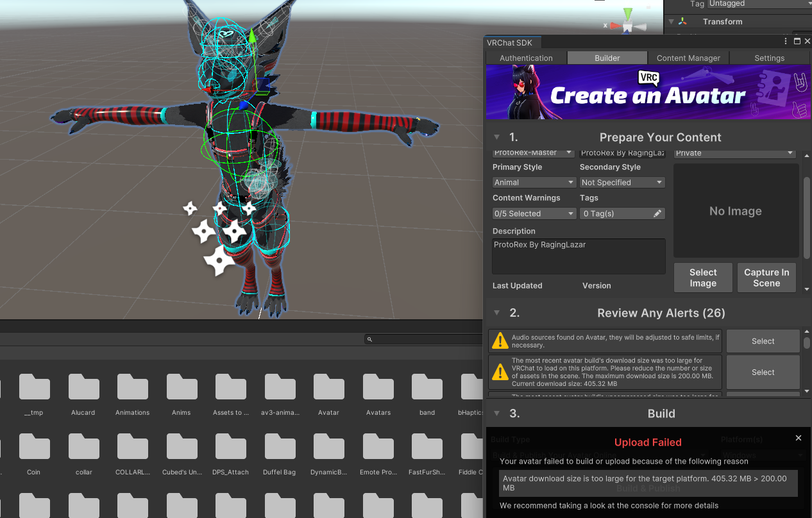This screenshot has width=812, height=518.
Task: Collapse section 2 Review Any Alerts
Action: pyautogui.click(x=496, y=313)
